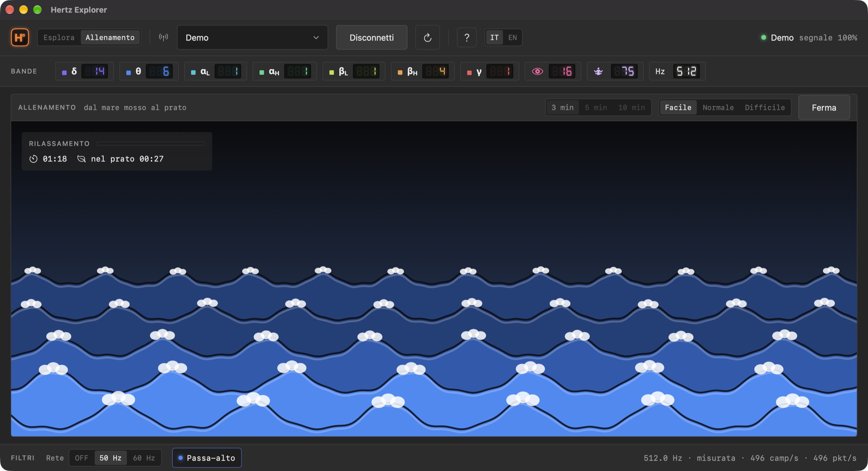Set mains filter to 50 Hz
This screenshot has width=868, height=471.
pos(111,458)
